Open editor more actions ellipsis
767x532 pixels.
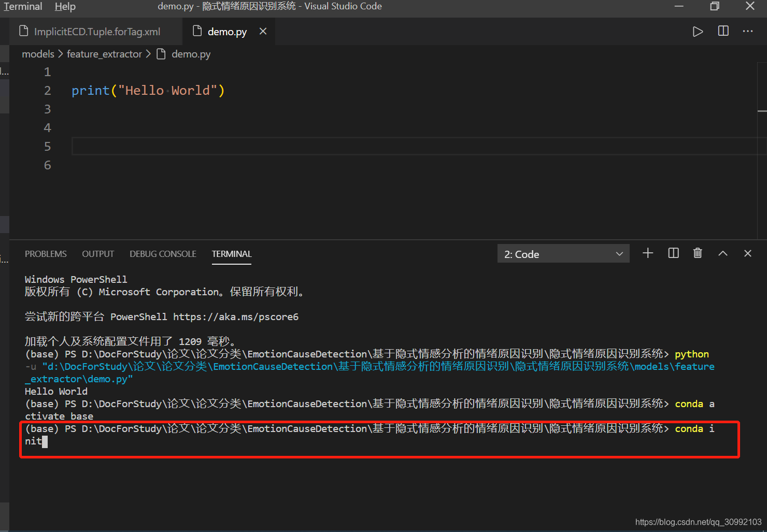(x=748, y=31)
